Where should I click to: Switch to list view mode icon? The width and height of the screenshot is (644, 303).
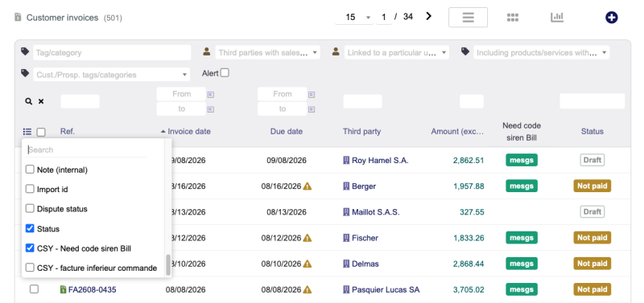(x=468, y=18)
